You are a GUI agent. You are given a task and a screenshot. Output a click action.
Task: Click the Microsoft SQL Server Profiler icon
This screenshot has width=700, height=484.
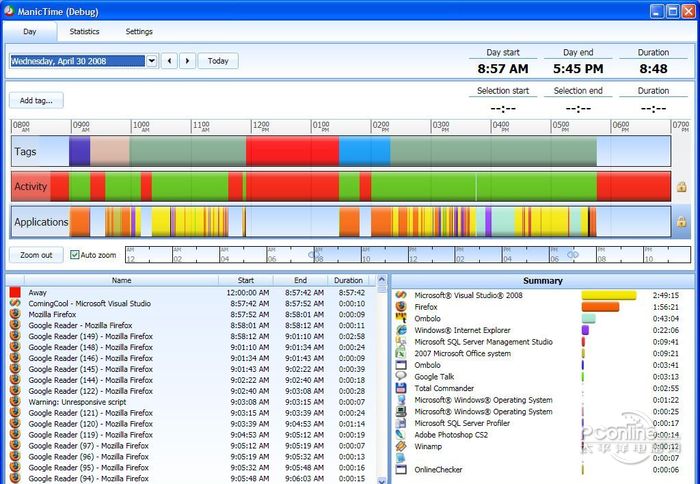[401, 423]
